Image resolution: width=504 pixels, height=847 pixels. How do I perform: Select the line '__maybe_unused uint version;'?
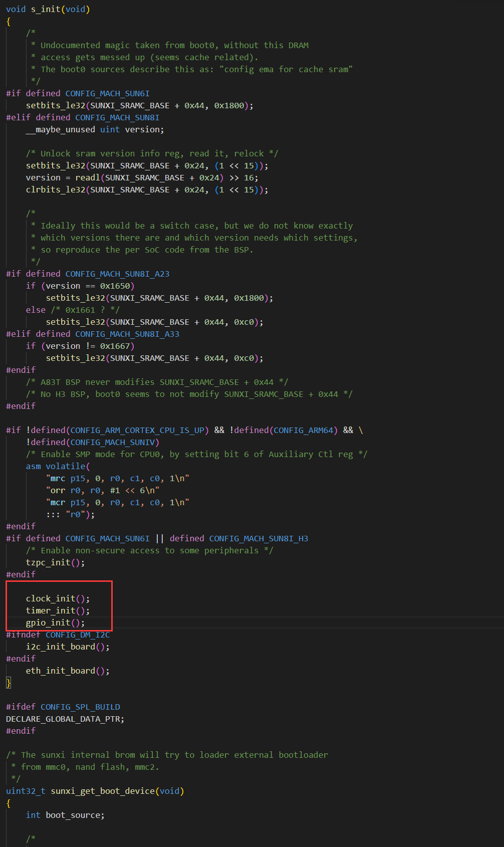95,129
